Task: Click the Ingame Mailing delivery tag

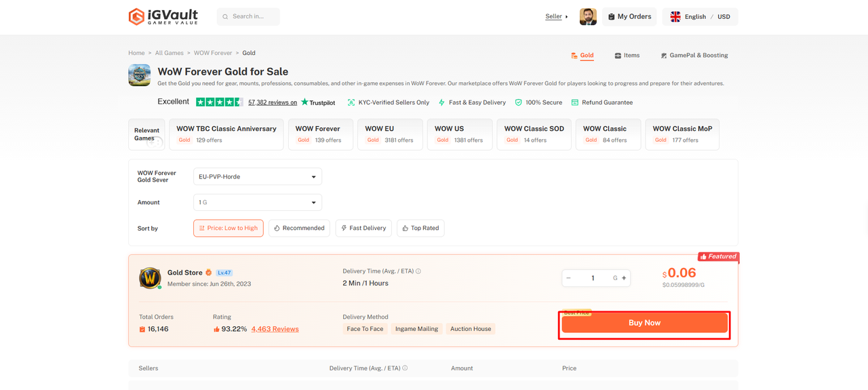Action: click(416, 329)
